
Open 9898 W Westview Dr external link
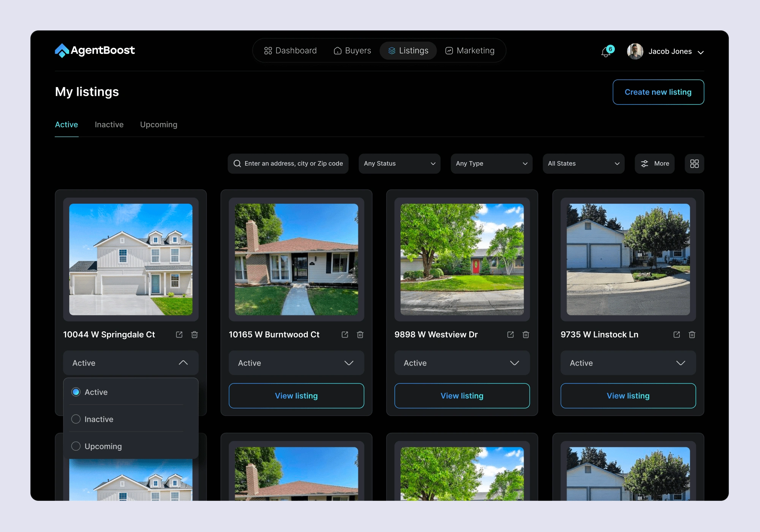(x=510, y=335)
